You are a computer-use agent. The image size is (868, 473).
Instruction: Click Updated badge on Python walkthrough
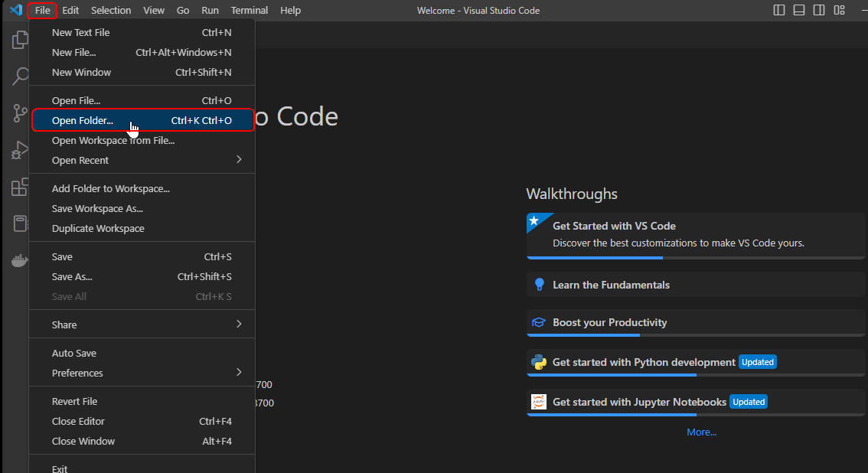tap(757, 362)
